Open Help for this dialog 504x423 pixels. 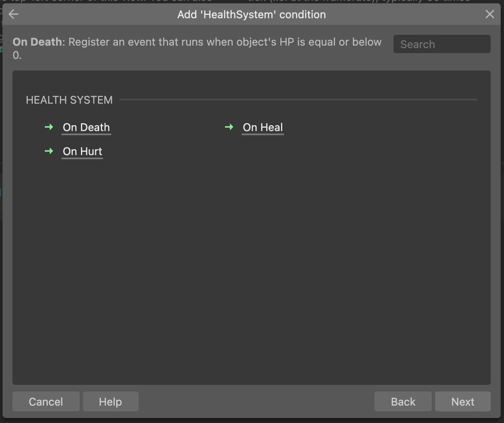[x=110, y=401]
